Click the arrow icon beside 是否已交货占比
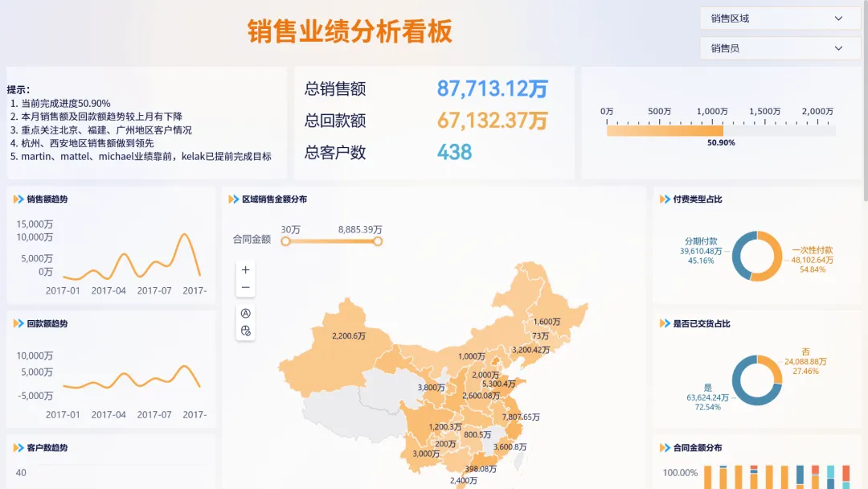This screenshot has width=868, height=489. [665, 323]
